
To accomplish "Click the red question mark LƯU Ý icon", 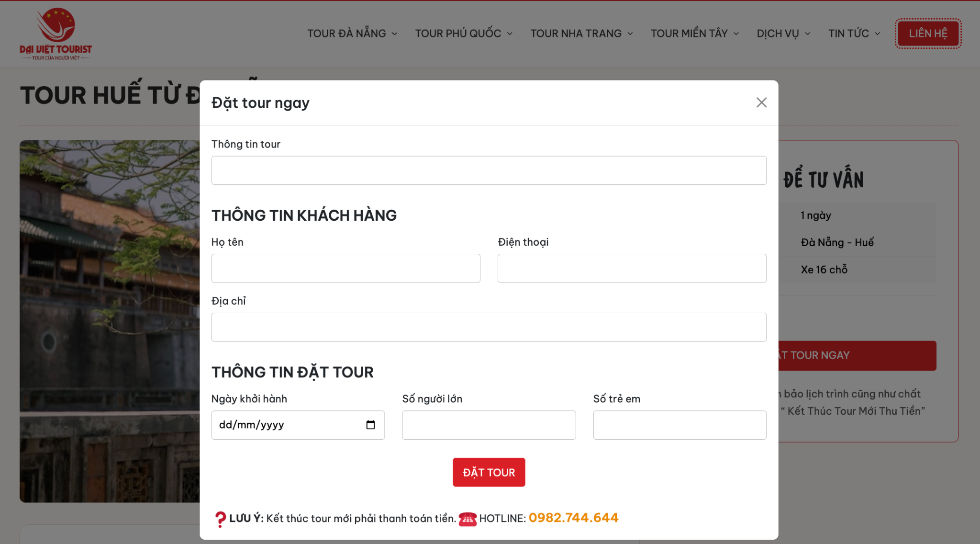I will [x=220, y=518].
